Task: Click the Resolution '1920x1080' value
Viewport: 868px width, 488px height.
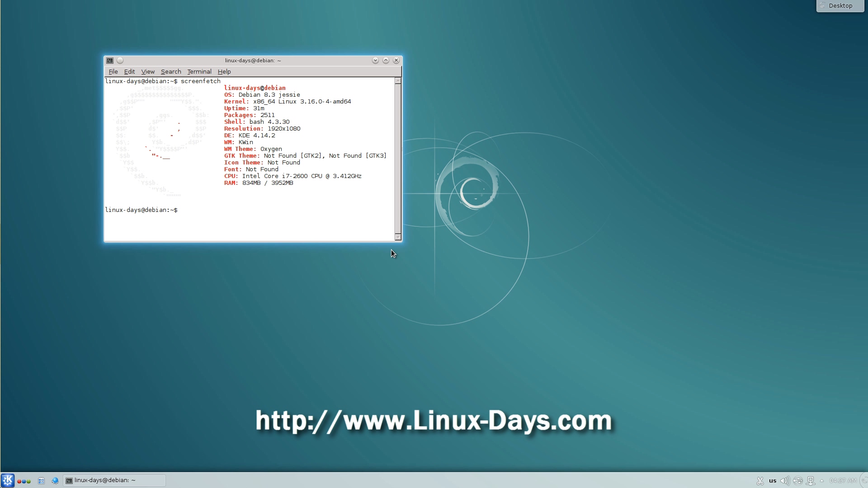Action: pyautogui.click(x=284, y=129)
